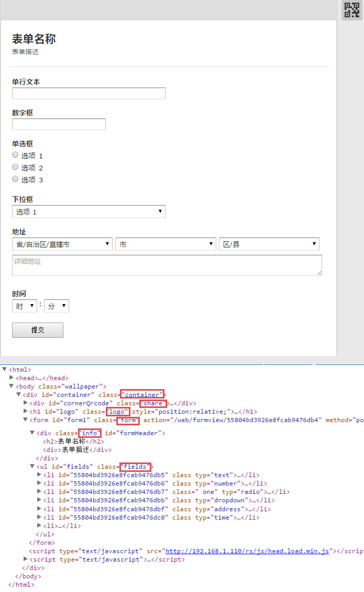The width and height of the screenshot is (364, 592).
Task: Open the 市 city dropdown
Action: point(166,244)
